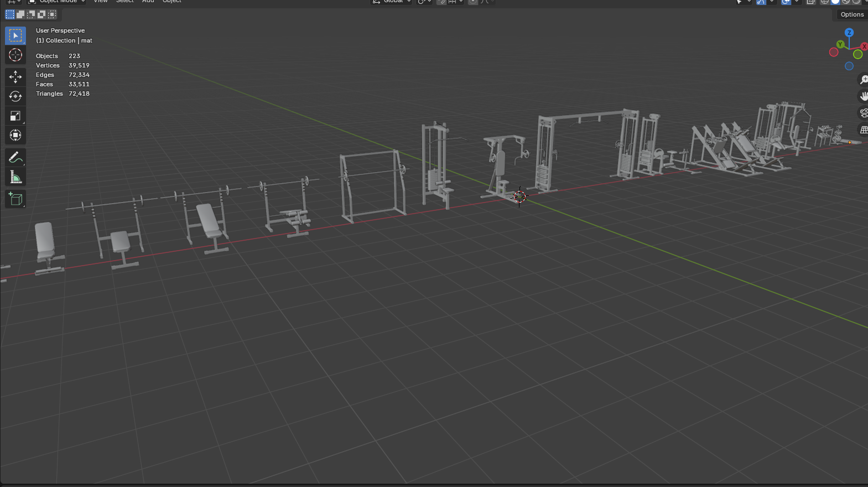The height and width of the screenshot is (487, 868).
Task: Switch to the Scale tool
Action: (15, 116)
